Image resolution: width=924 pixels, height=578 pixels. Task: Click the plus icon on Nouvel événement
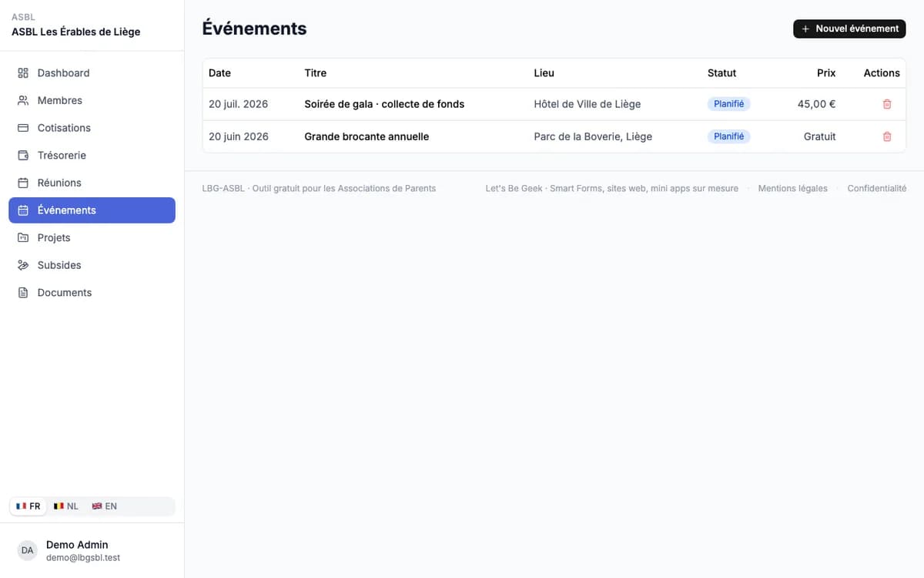click(805, 29)
